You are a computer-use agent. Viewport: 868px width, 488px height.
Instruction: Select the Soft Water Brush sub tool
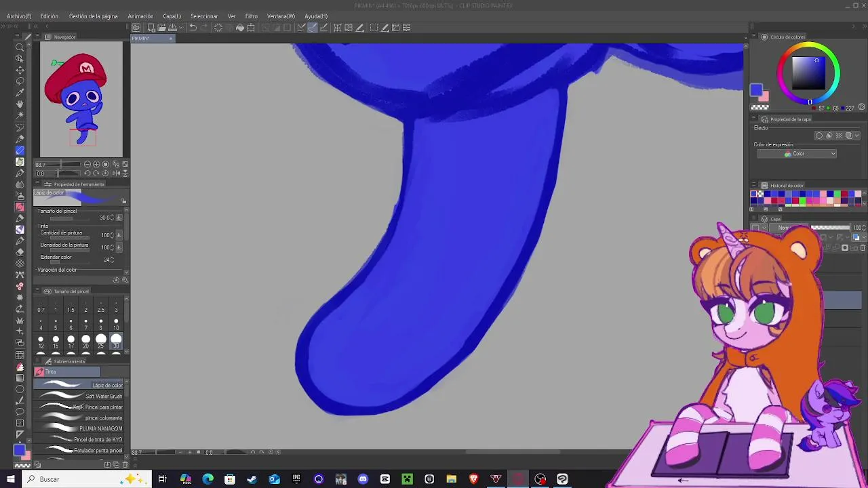tap(79, 396)
